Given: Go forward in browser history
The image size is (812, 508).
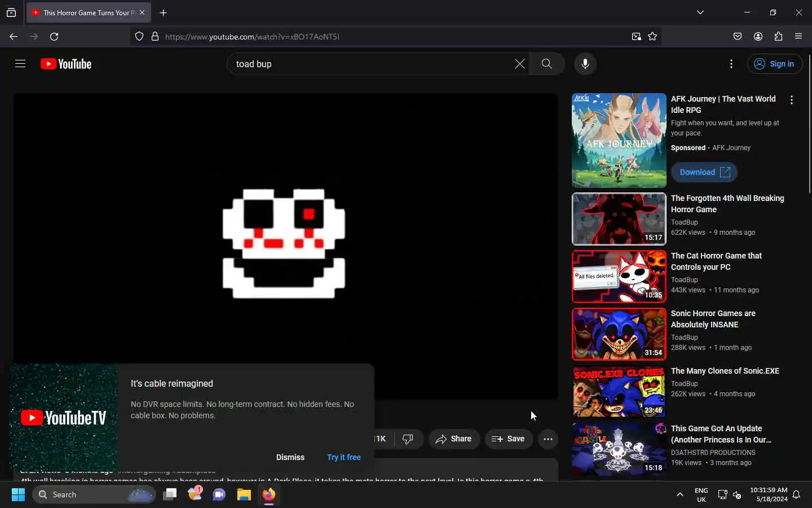Looking at the screenshot, I should pyautogui.click(x=34, y=37).
